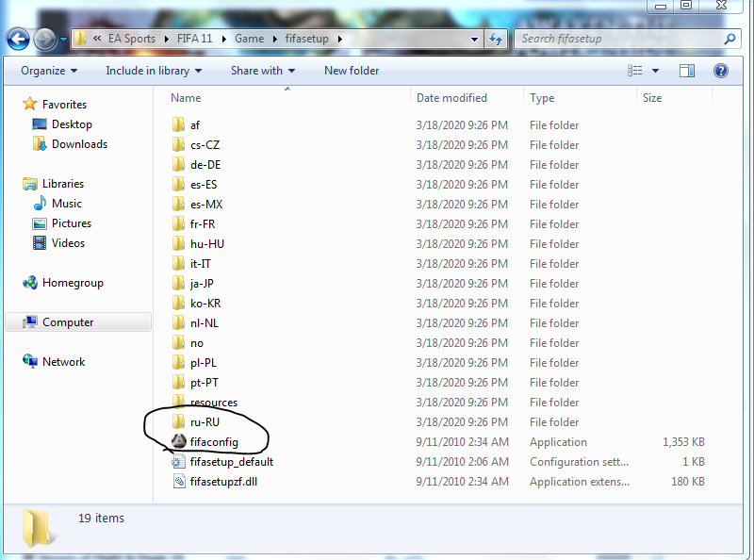Viewport: 754px width, 560px height.
Task: Expand the arrow after fifasetup in address bar
Action: coord(339,39)
